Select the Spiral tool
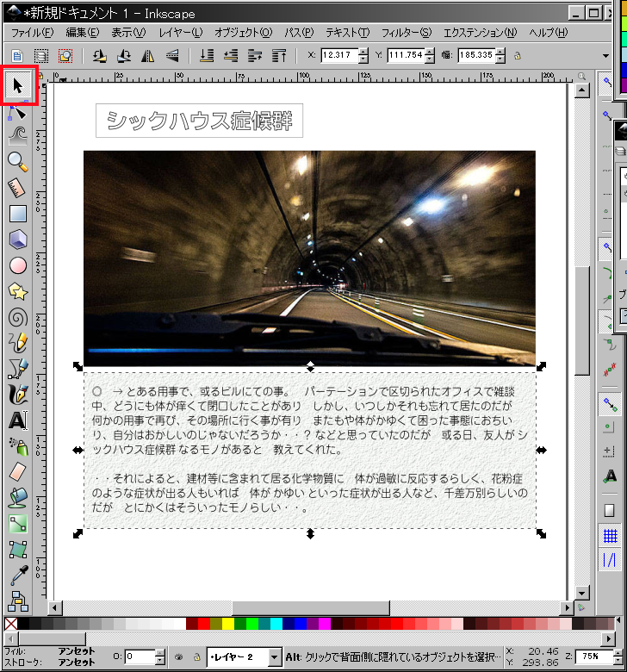This screenshot has width=627, height=672. click(17, 318)
